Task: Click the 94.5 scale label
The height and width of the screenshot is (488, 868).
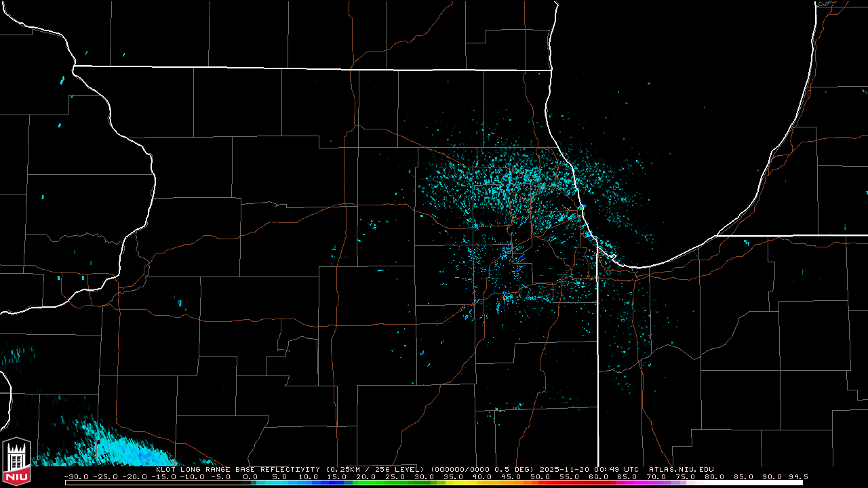Action: (798, 476)
